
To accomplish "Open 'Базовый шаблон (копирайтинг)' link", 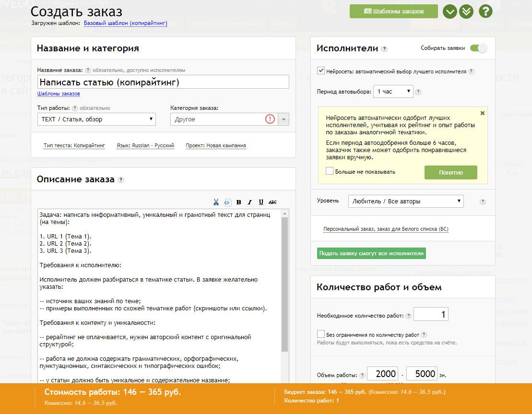I will [x=125, y=23].
